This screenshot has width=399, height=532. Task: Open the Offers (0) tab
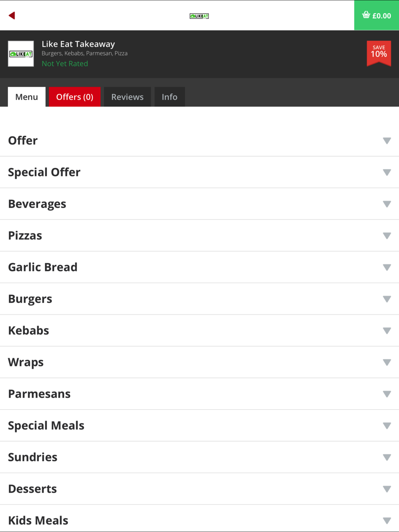[75, 97]
